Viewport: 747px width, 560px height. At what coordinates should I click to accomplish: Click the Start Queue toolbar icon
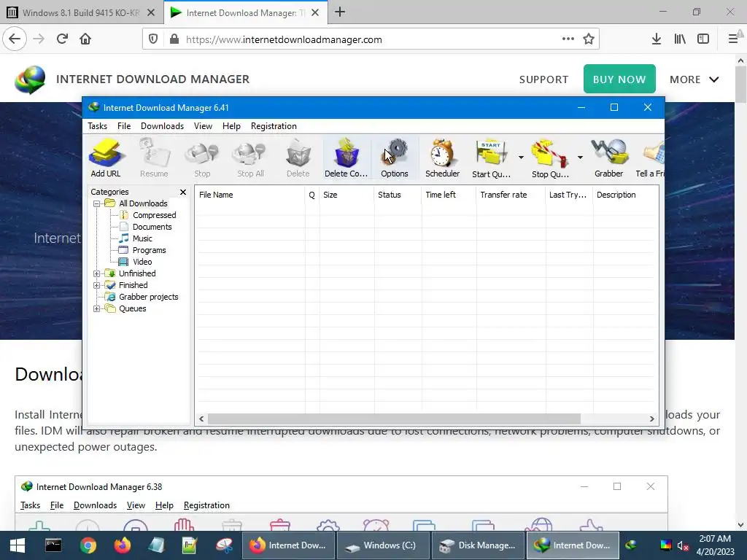491,158
